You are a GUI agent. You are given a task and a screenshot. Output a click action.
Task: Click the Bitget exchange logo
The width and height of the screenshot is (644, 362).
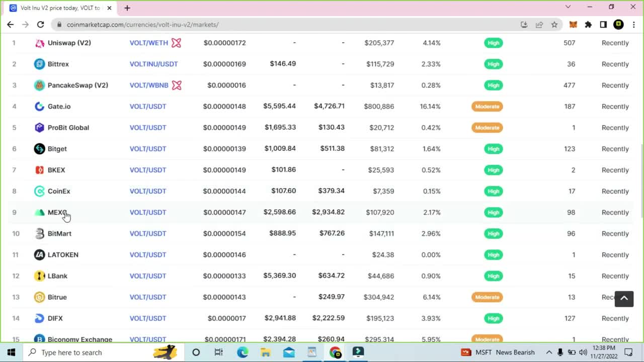coord(39,149)
